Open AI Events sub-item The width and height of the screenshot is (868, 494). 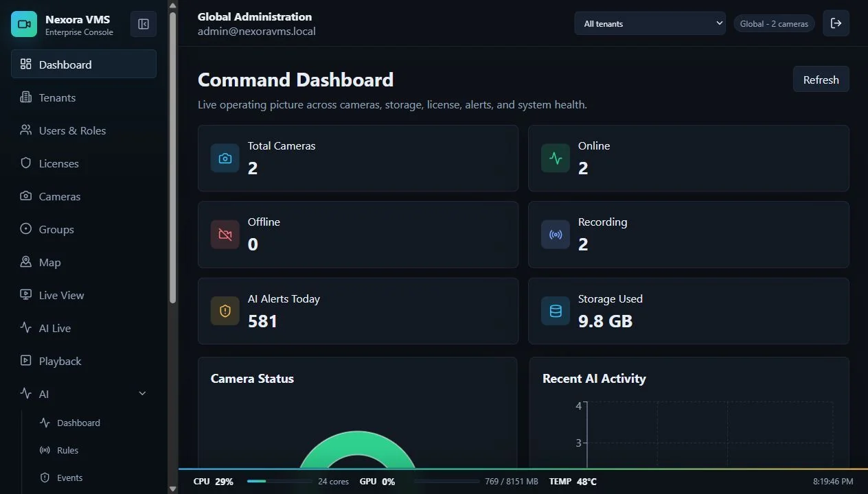(70, 478)
